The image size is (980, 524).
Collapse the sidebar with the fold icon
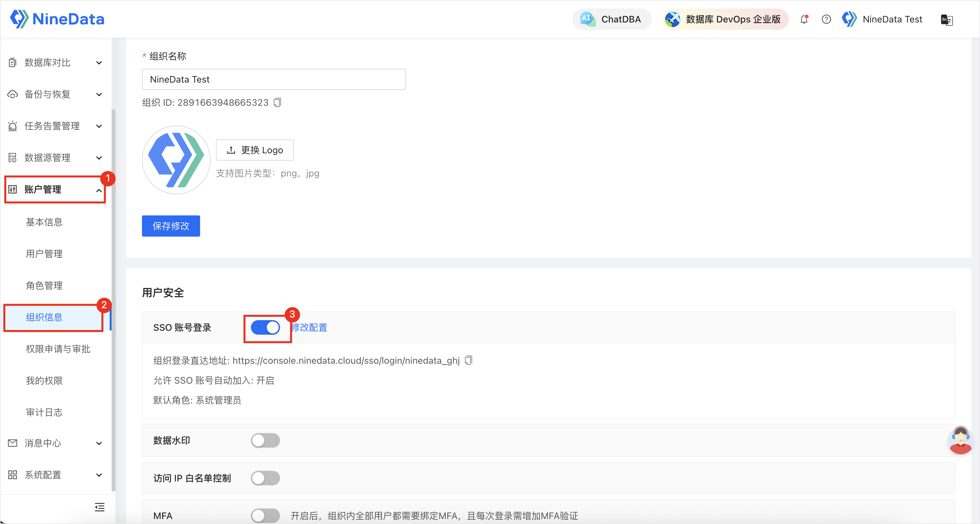pyautogui.click(x=100, y=507)
